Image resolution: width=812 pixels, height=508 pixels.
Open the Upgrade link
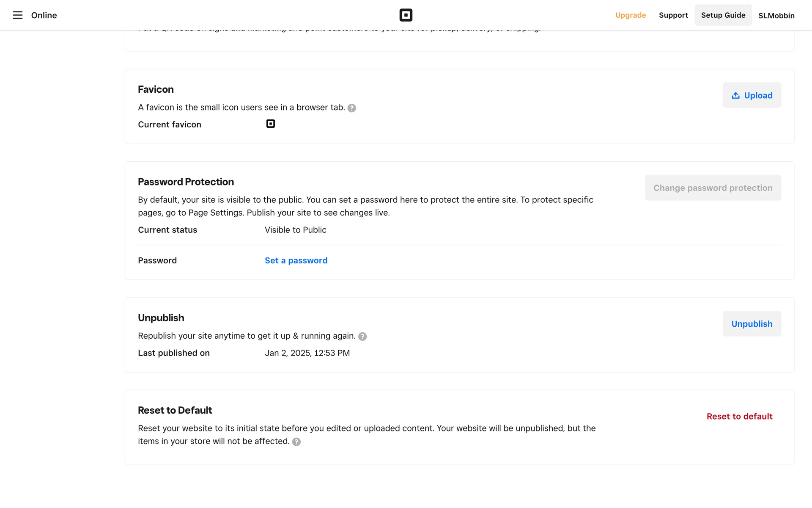[x=630, y=15]
